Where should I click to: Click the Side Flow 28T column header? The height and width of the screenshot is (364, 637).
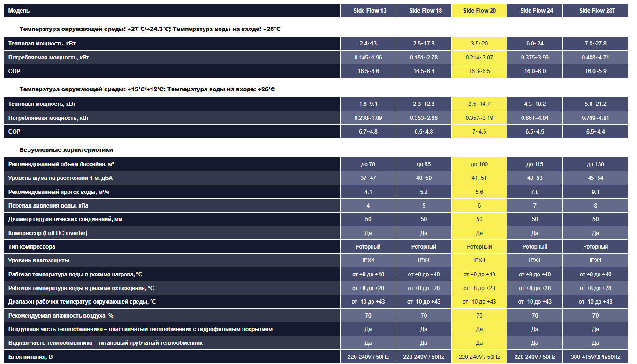click(x=595, y=11)
